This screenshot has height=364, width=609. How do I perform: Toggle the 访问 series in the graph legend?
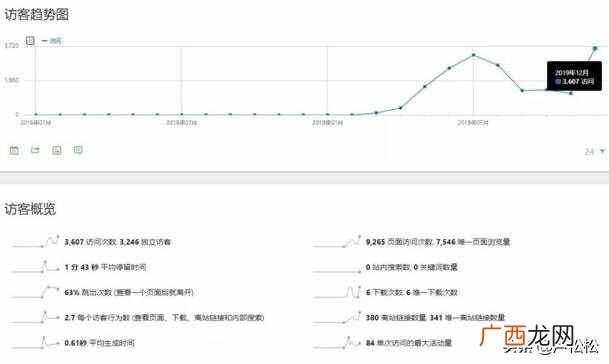52,40
